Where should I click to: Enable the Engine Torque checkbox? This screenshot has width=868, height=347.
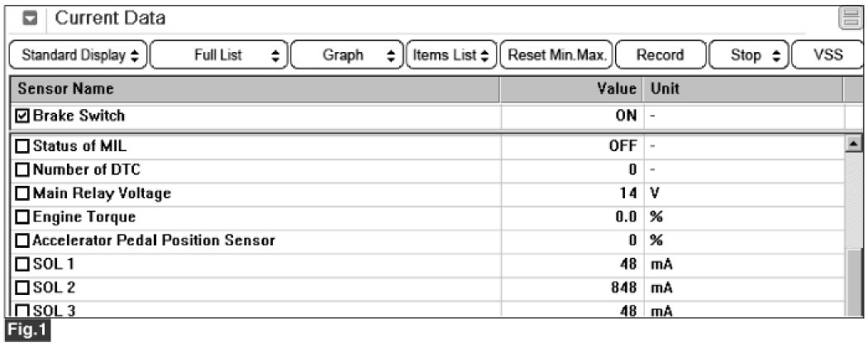pyautogui.click(x=22, y=218)
